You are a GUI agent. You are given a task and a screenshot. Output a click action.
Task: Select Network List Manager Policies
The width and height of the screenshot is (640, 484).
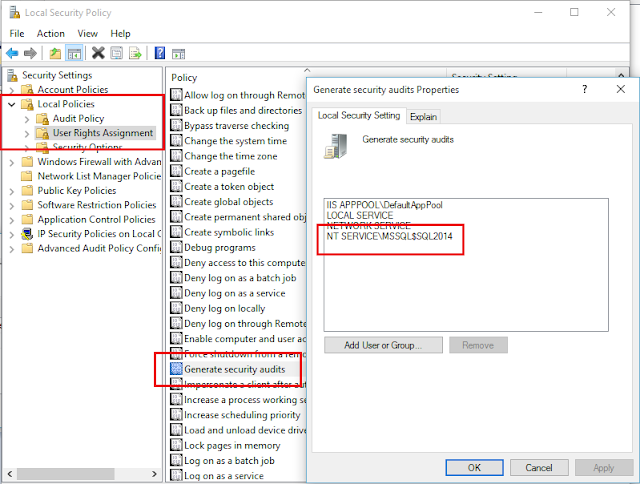pyautogui.click(x=99, y=176)
